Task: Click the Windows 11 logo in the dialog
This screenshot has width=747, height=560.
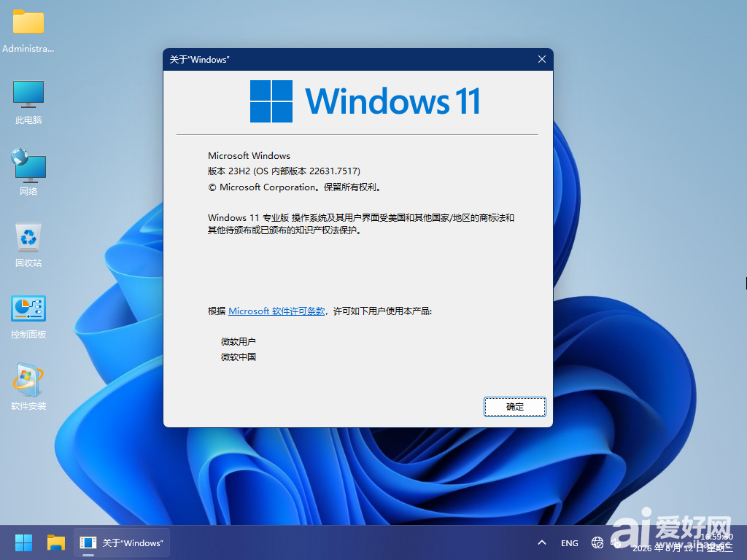Action: [365, 101]
